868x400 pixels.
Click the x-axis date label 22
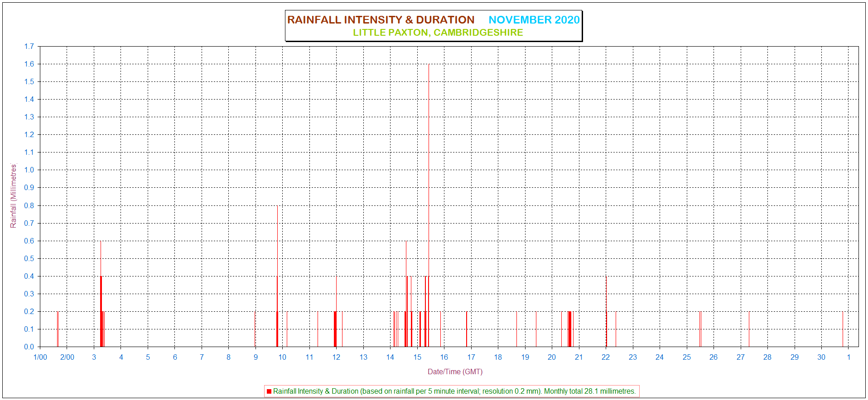point(606,357)
